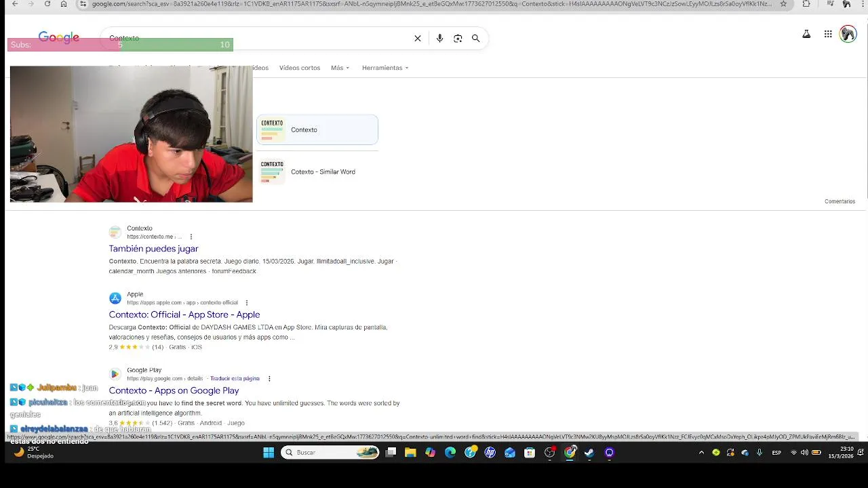Open Microsoft Store from the taskbar
The height and width of the screenshot is (488, 868).
[530, 453]
